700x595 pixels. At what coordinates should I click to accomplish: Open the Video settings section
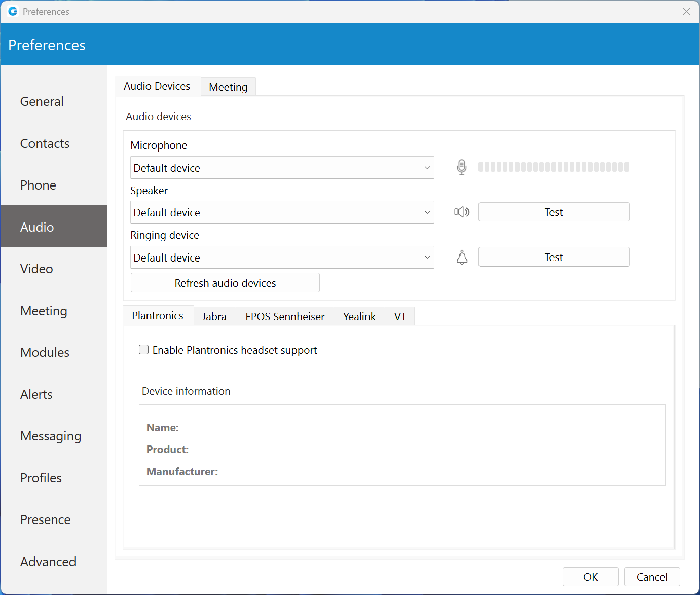click(36, 269)
